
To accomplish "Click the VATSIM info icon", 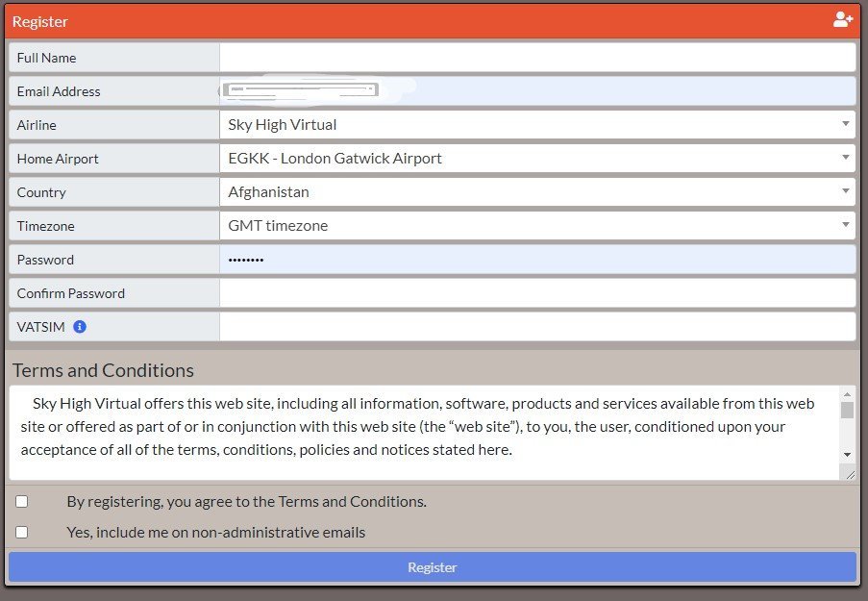I will click(x=80, y=326).
